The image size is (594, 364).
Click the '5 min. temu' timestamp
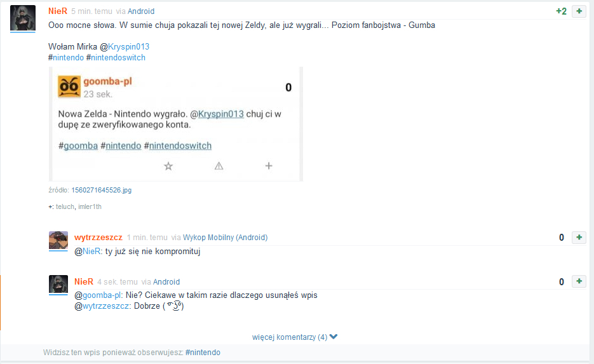[x=91, y=11]
